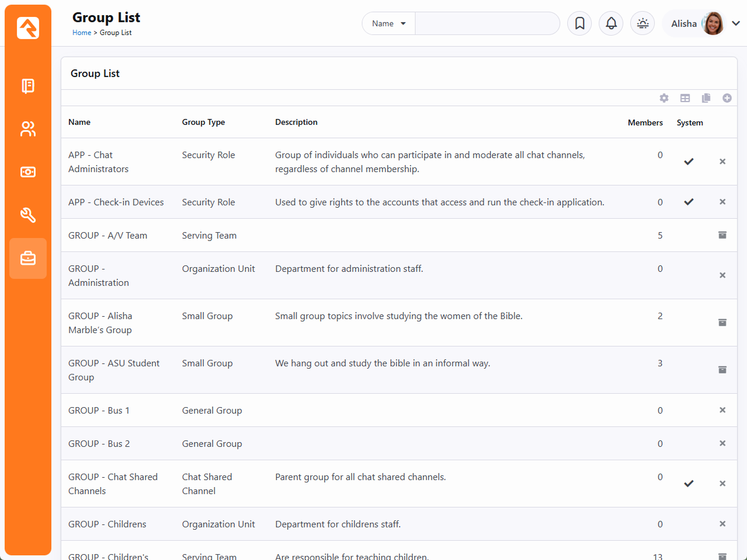
Task: Click the add group plus icon
Action: click(x=727, y=98)
